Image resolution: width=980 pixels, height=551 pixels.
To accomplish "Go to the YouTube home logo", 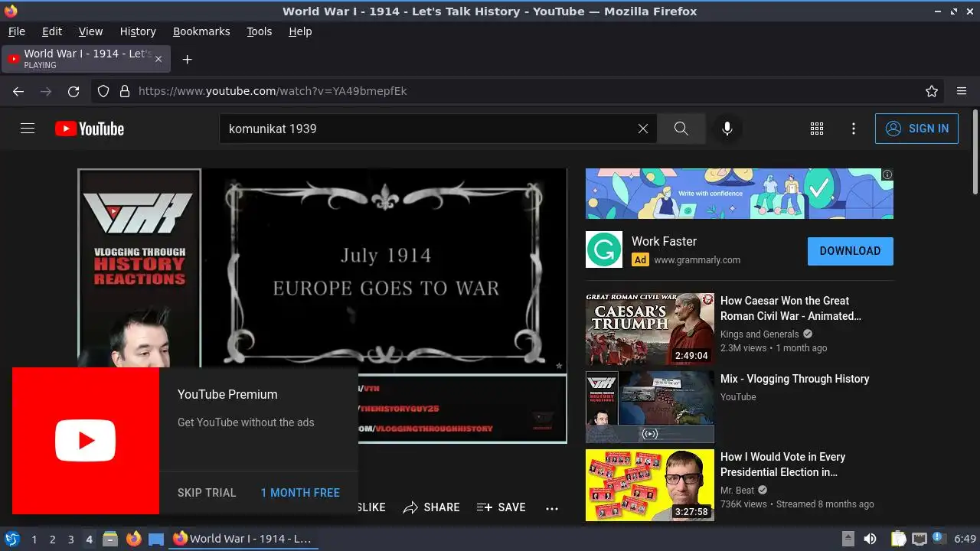I will (90, 129).
